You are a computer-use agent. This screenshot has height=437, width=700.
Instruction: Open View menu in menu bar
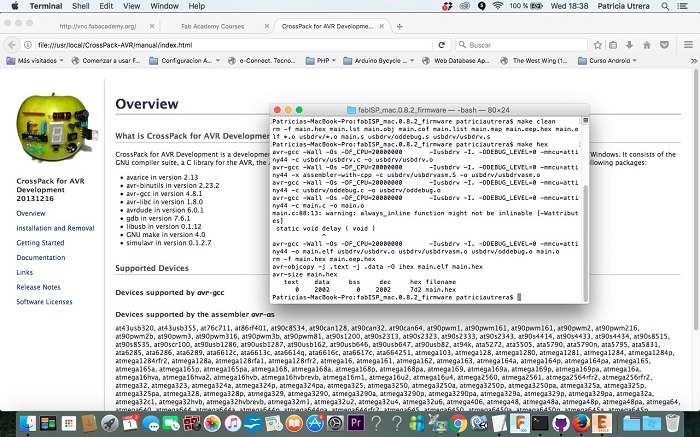click(132, 6)
